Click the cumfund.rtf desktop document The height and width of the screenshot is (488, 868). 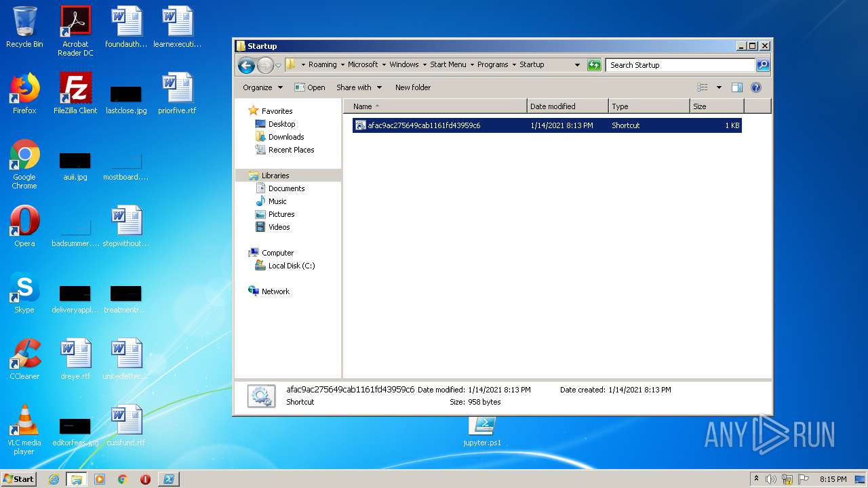pyautogui.click(x=126, y=426)
